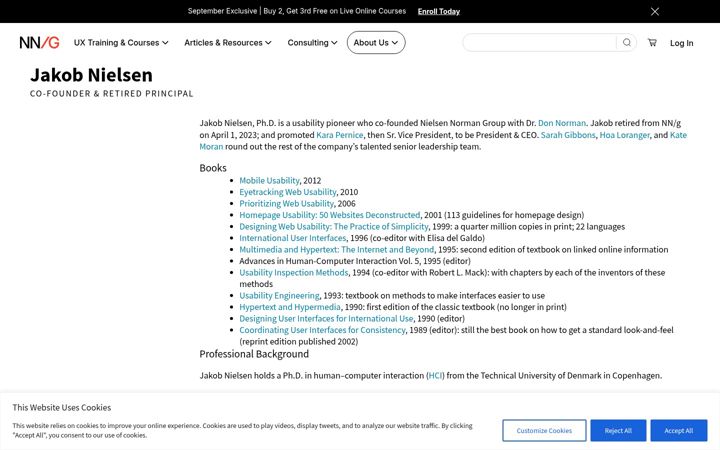Viewport: 720px width, 450px height.
Task: Click the 'This Website Uses Cookies' title
Action: point(62,407)
